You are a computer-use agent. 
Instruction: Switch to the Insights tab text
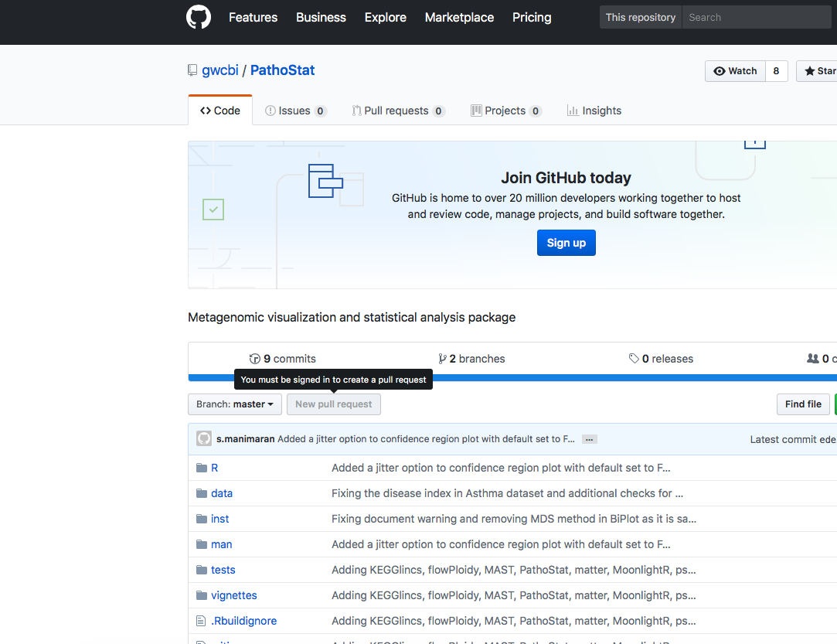pyautogui.click(x=601, y=111)
